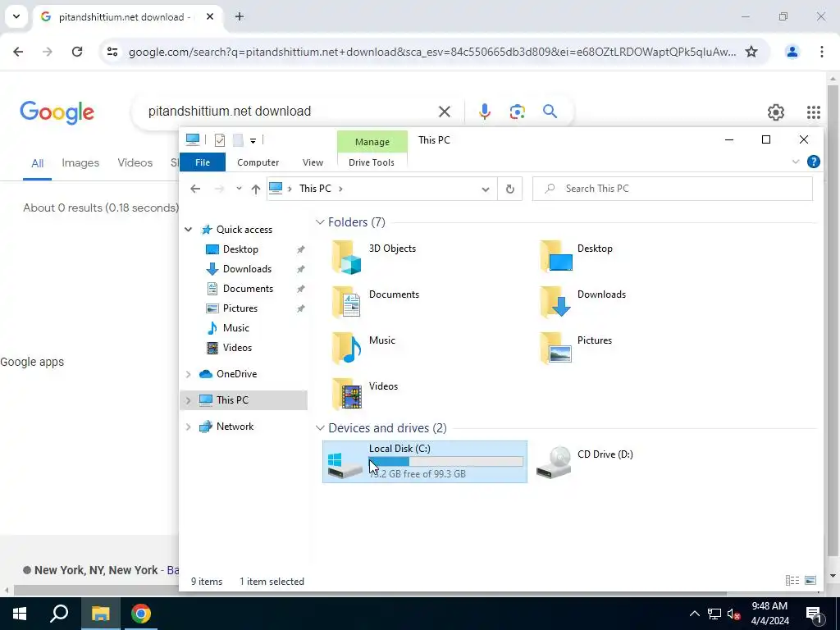Viewport: 840px width, 630px height.
Task: Refresh the This PC view
Action: [x=510, y=189]
